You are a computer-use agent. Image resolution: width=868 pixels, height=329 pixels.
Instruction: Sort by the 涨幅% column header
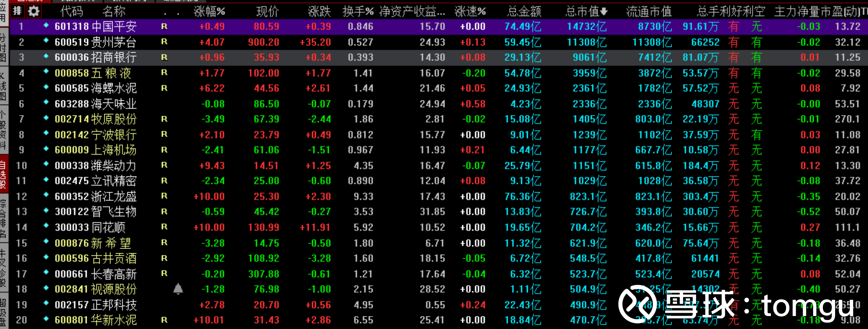(x=209, y=12)
